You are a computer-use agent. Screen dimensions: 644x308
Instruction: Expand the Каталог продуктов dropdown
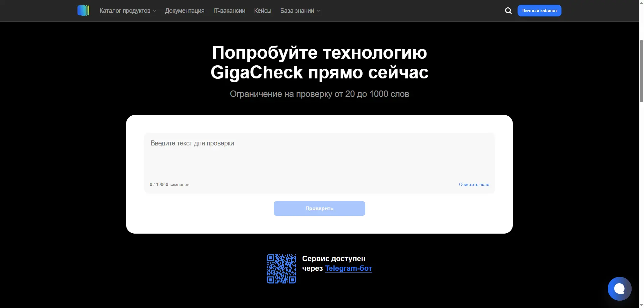[x=128, y=11]
